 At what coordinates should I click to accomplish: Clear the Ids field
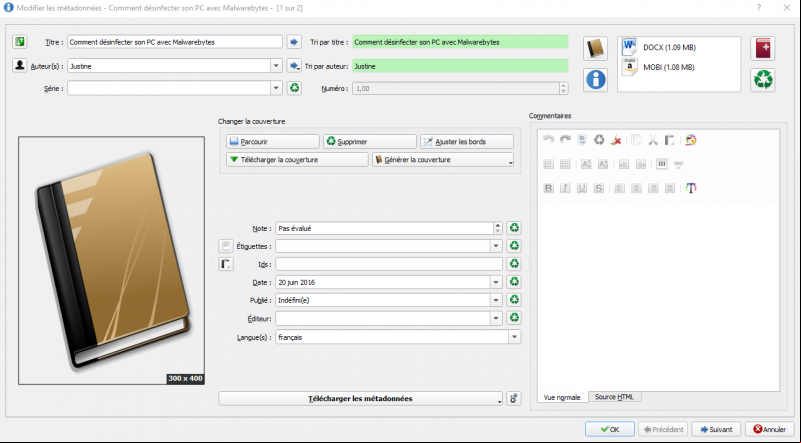pos(514,264)
